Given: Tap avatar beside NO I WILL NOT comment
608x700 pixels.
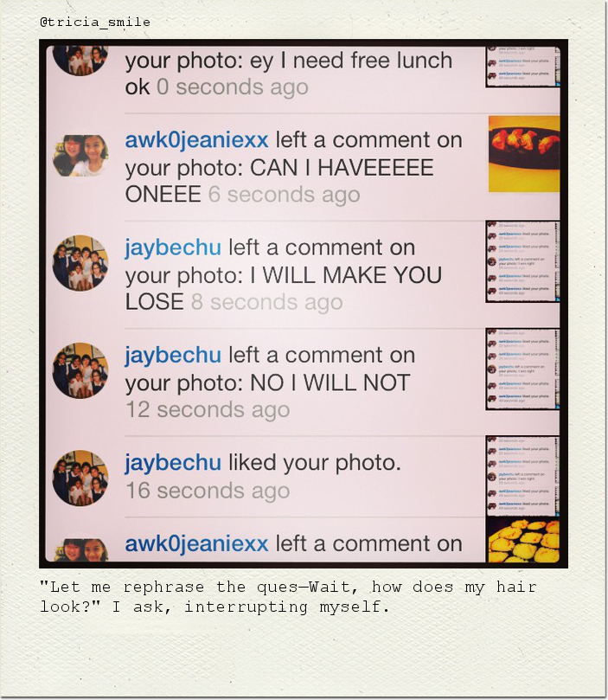Looking at the screenshot, I should coord(80,370).
